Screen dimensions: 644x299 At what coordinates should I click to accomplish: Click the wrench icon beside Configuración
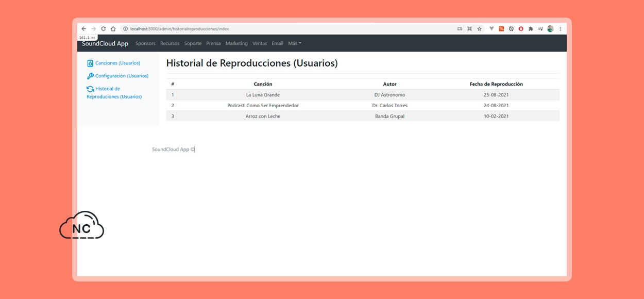(x=90, y=76)
